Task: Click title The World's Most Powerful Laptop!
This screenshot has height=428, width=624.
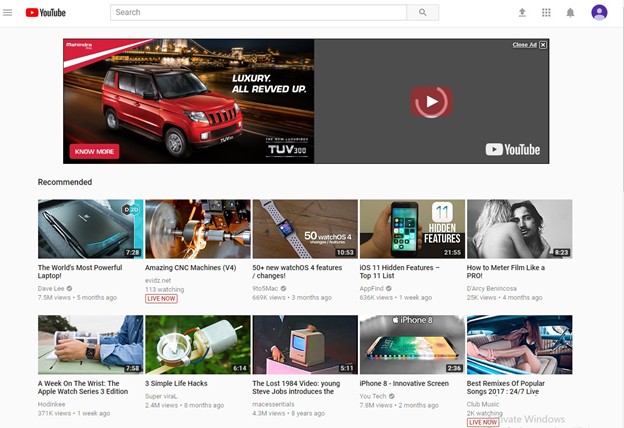Action: click(80, 272)
